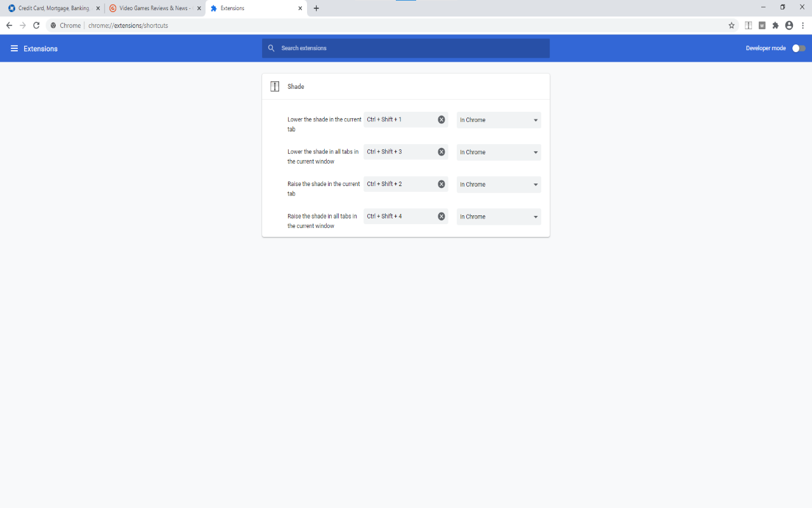This screenshot has height=508, width=812.
Task: Bookmark this page with the star
Action: tap(731, 25)
